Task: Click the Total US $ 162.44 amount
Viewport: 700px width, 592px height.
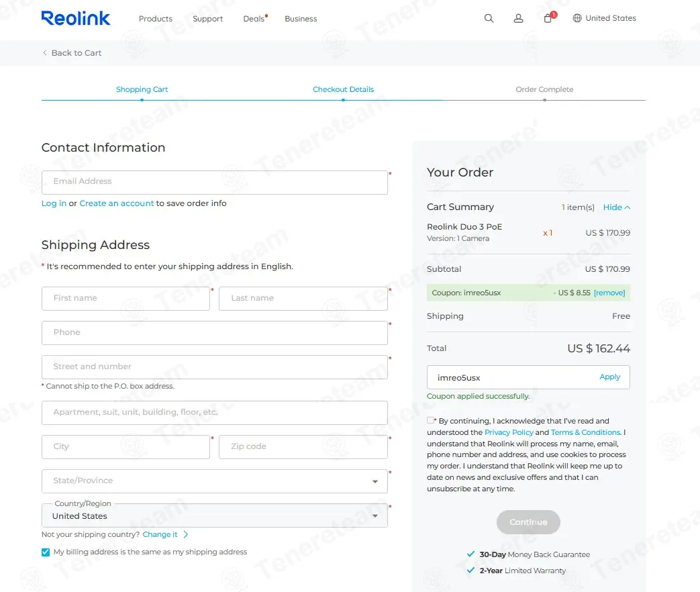Action: pos(599,348)
